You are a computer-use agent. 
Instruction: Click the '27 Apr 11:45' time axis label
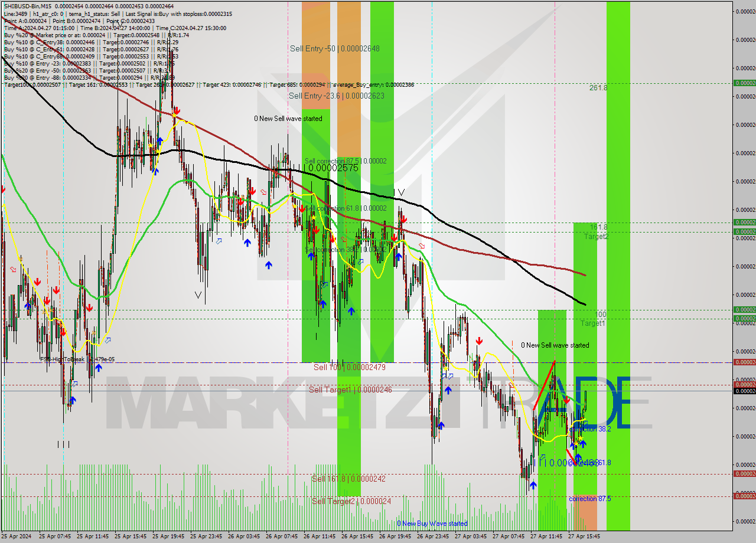click(546, 537)
